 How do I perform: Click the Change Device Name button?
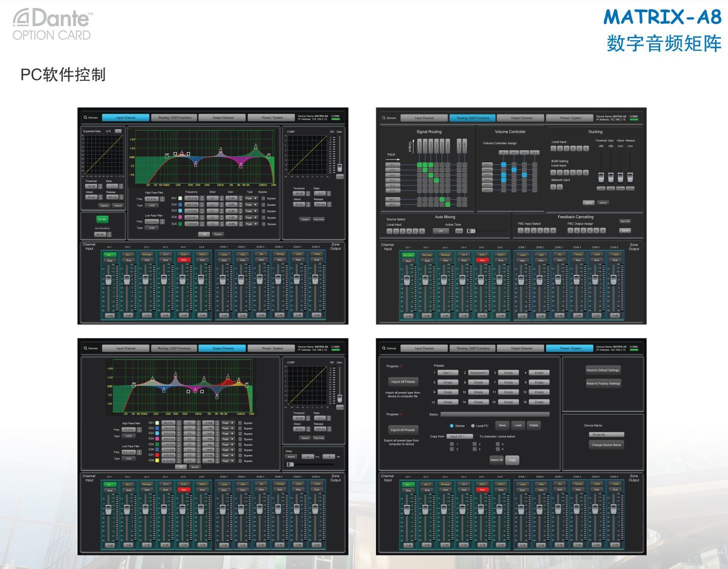point(606,445)
